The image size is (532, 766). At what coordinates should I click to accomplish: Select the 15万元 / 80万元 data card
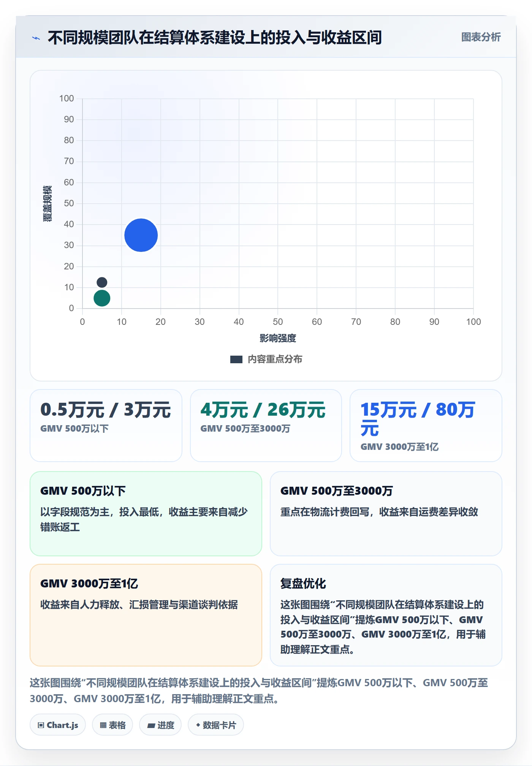pos(426,426)
